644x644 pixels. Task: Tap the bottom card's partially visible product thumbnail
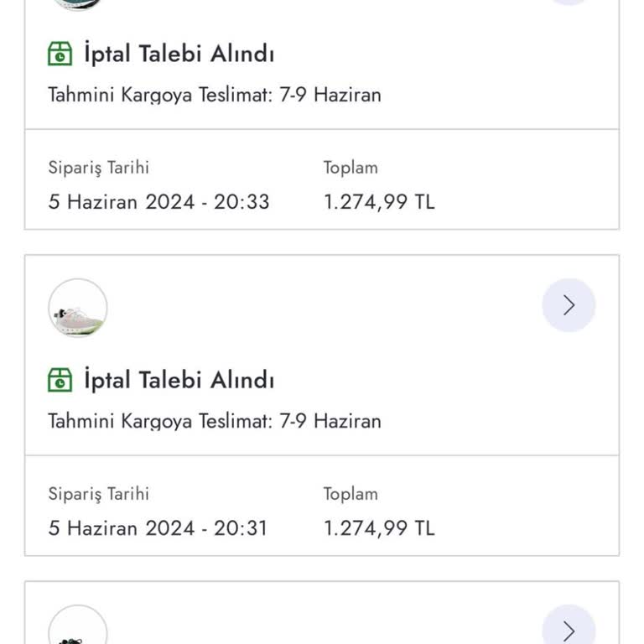point(78,629)
